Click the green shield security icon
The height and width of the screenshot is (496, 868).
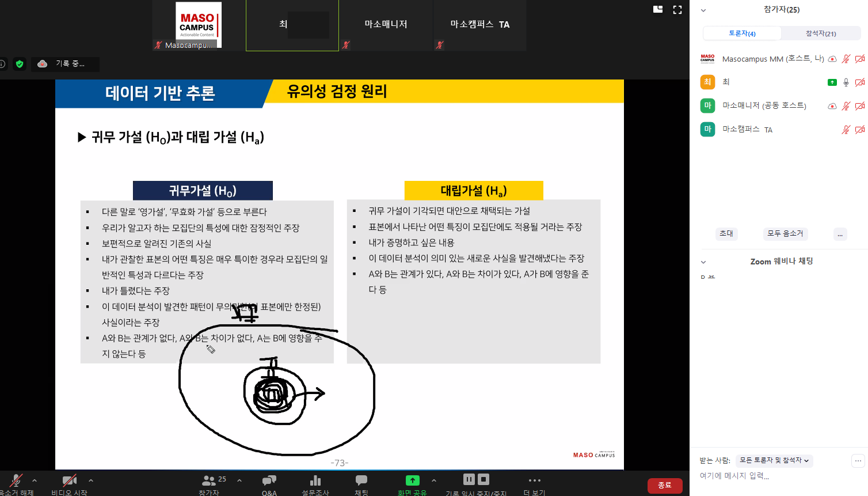coord(20,64)
